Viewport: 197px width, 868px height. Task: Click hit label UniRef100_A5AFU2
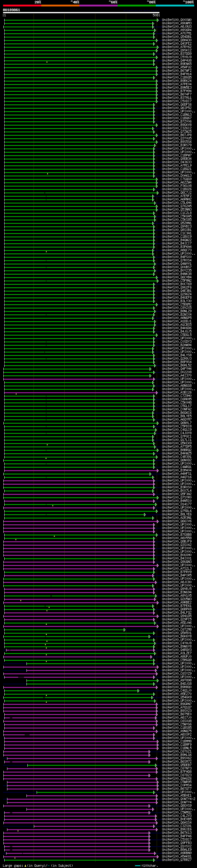pos(177,67)
